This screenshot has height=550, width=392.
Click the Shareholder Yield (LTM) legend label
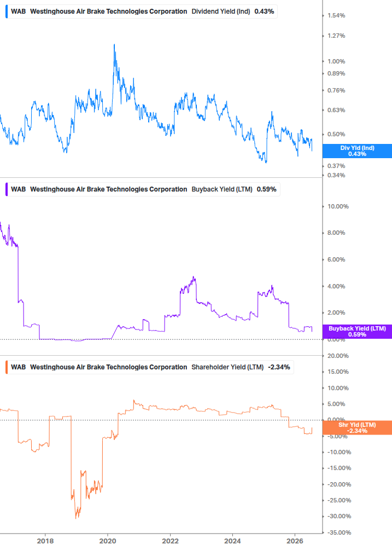pos(227,367)
